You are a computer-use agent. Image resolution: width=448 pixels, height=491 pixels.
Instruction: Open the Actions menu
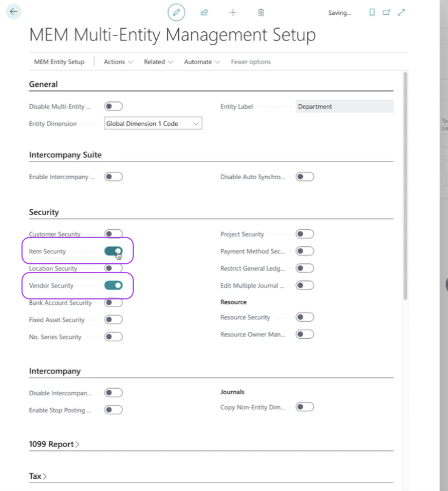tap(118, 62)
